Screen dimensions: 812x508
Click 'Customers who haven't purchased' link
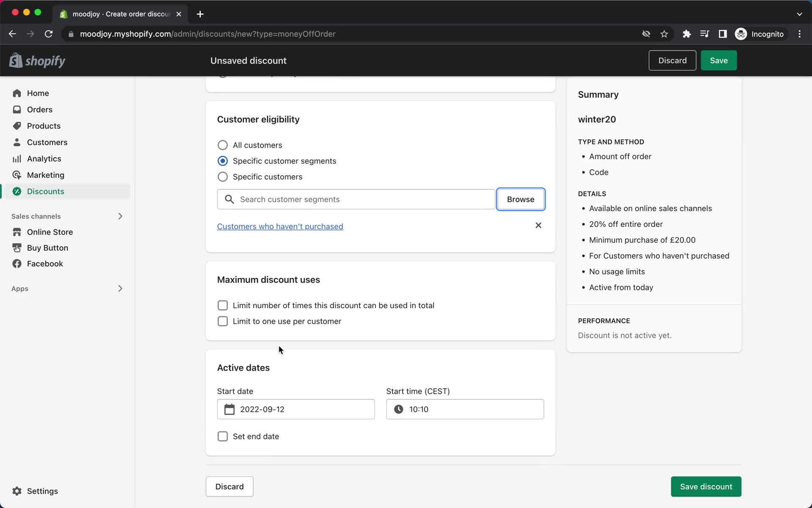[280, 226]
